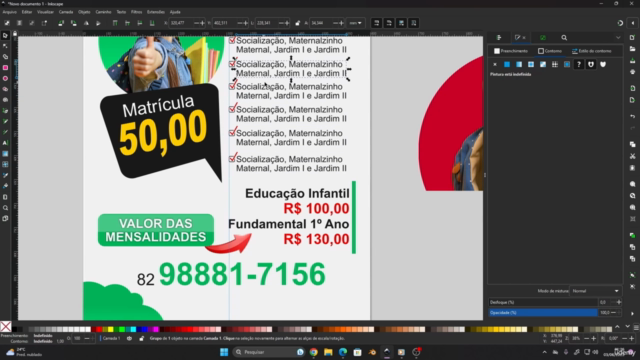Choose radial gradient paint icon
640x360 pixels.
[x=531, y=64]
